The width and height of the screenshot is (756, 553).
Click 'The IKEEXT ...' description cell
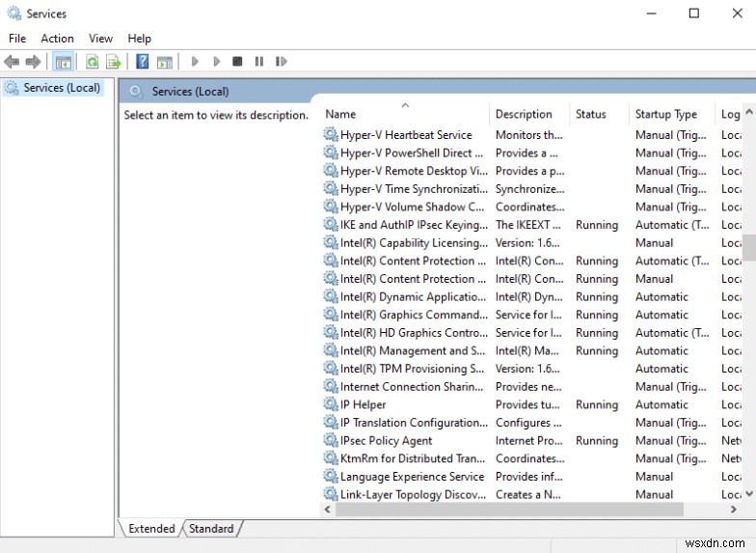[528, 224]
